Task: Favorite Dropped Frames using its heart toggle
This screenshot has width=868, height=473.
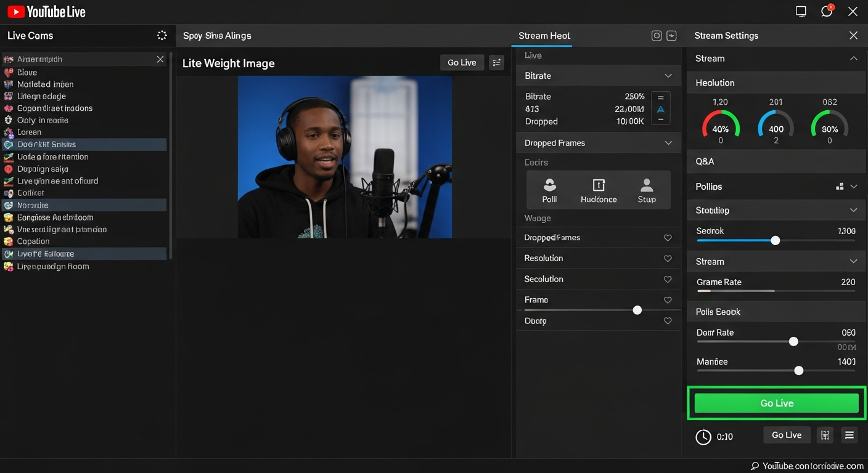Action: click(x=668, y=238)
